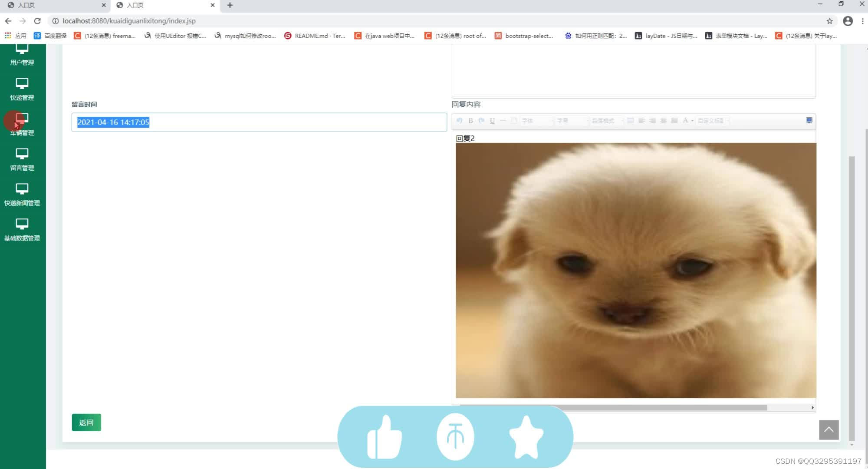The height and width of the screenshot is (469, 868).
Task: Click the back-to-top arrow button
Action: coord(829,430)
